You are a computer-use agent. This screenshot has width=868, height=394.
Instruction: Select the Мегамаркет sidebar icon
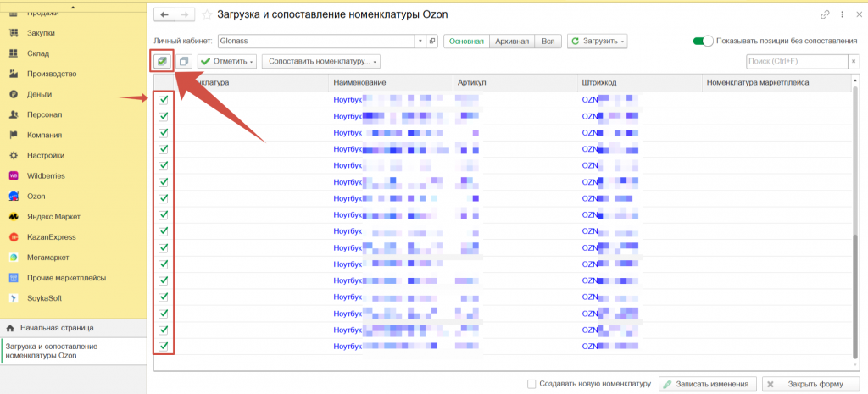[14, 257]
